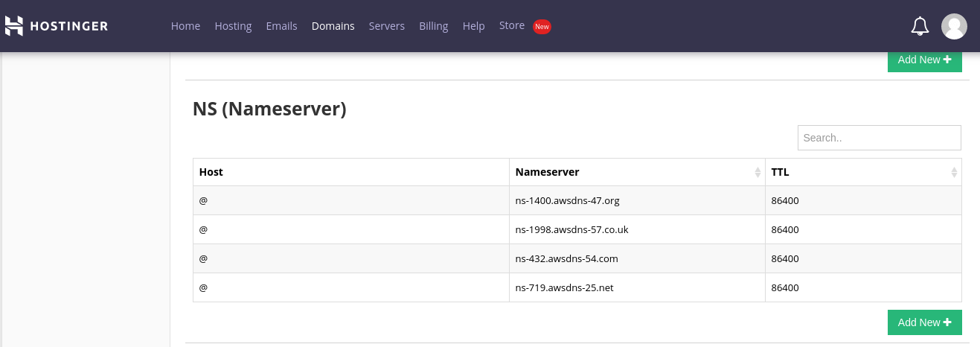Open the notifications bell
Screen dimensions: 980x347
tap(920, 26)
